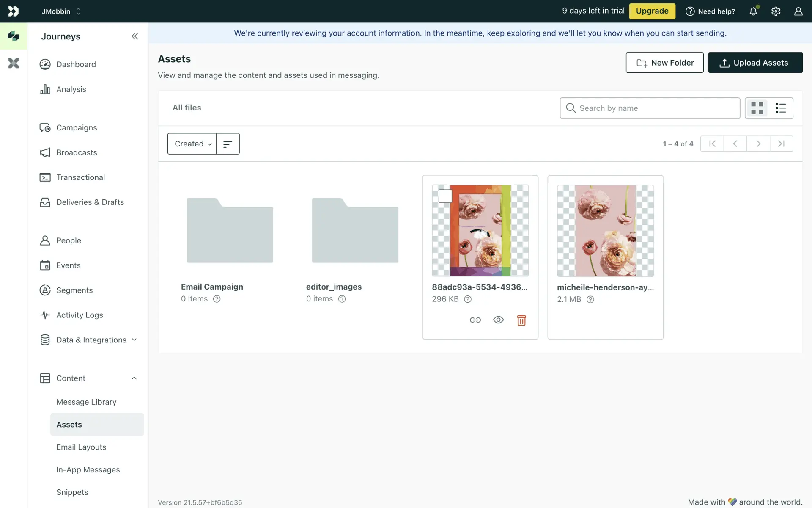This screenshot has width=812, height=508.
Task: Expand Data & Integrations menu
Action: 134,340
